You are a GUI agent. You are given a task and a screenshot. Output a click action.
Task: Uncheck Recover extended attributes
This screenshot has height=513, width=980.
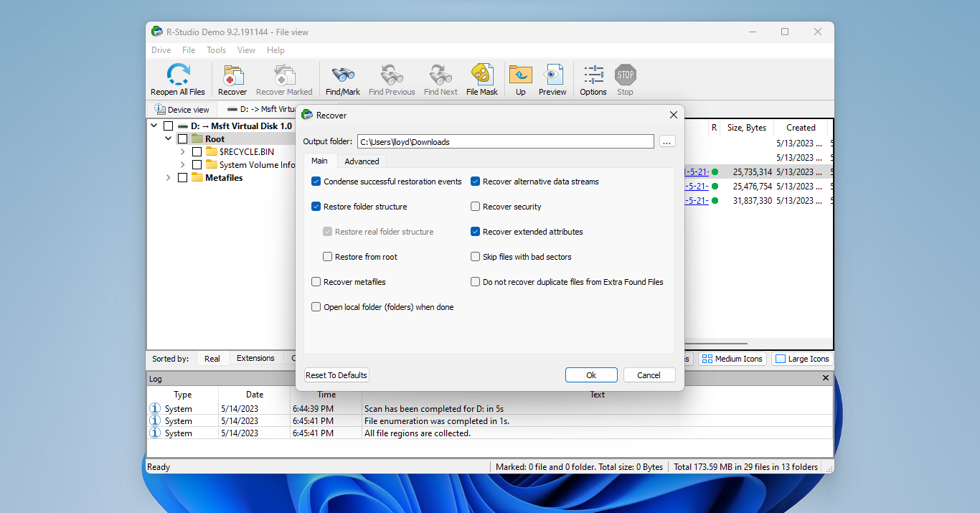point(476,232)
